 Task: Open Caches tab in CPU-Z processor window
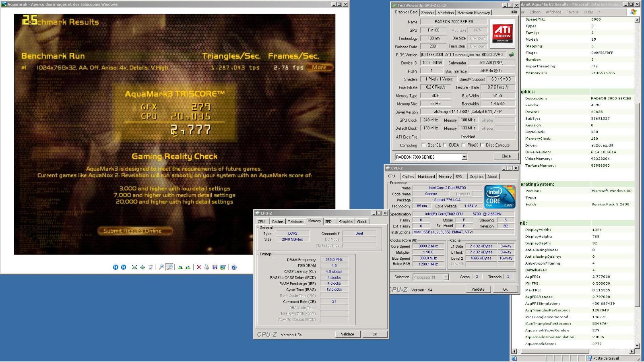pos(408,176)
